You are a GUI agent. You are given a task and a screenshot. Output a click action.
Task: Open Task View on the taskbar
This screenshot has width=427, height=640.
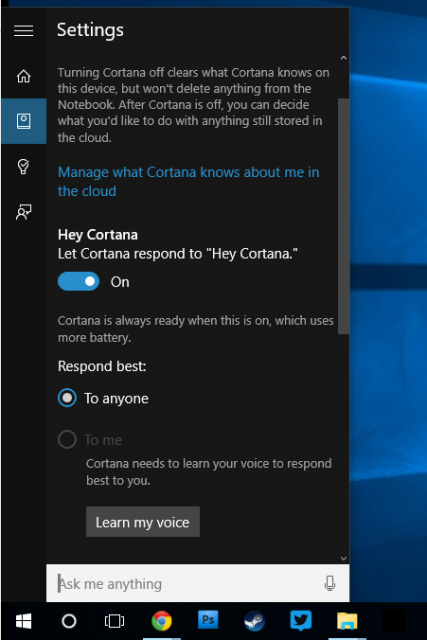pyautogui.click(x=114, y=621)
